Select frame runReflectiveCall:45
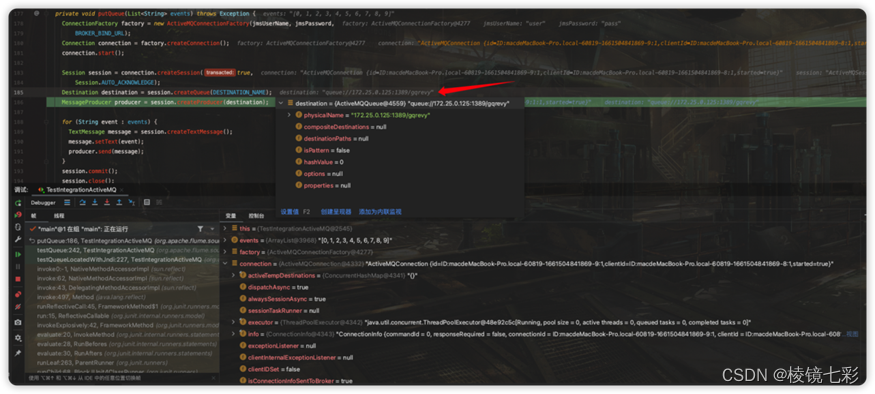Image resolution: width=875 pixels, height=394 pixels. (122, 307)
